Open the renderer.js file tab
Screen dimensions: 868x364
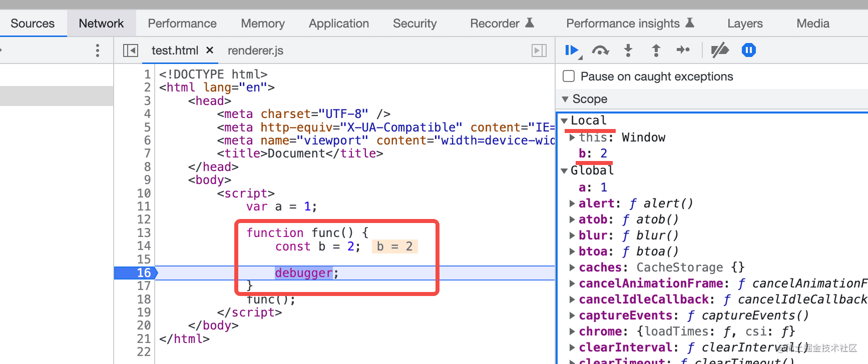pos(255,50)
